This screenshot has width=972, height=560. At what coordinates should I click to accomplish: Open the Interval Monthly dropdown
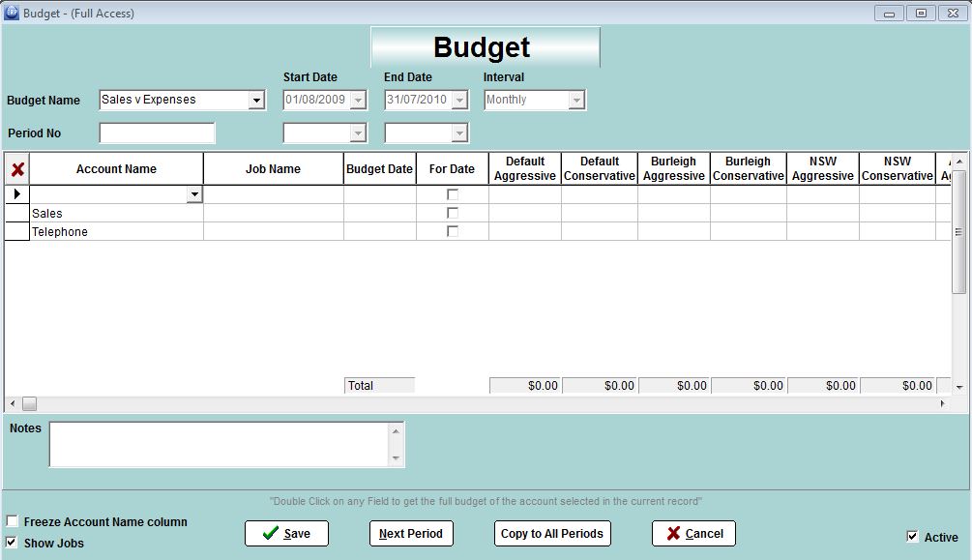pyautogui.click(x=576, y=100)
